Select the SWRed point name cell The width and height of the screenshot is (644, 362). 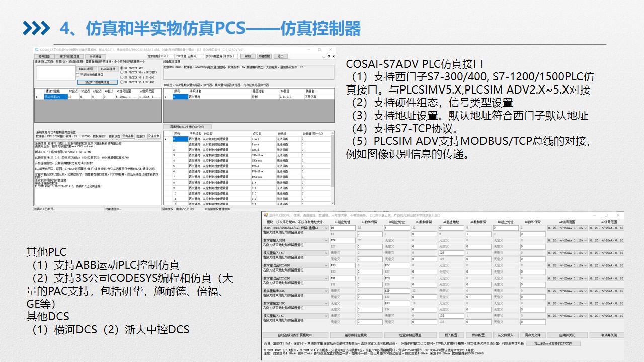(x=264, y=150)
